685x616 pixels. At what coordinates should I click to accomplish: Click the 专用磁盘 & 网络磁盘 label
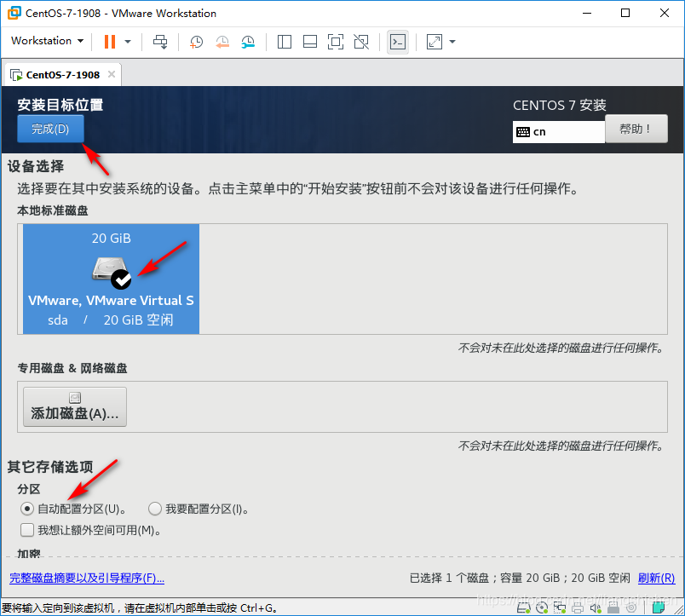(72, 368)
